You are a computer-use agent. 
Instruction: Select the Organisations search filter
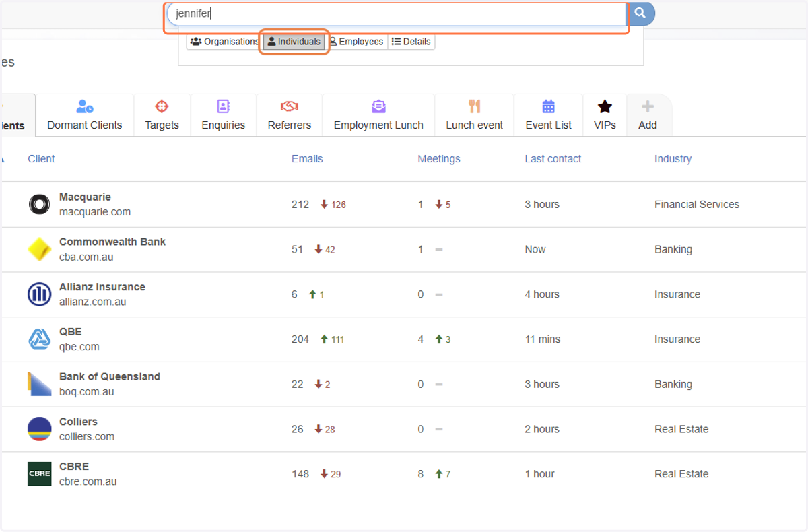coord(225,42)
